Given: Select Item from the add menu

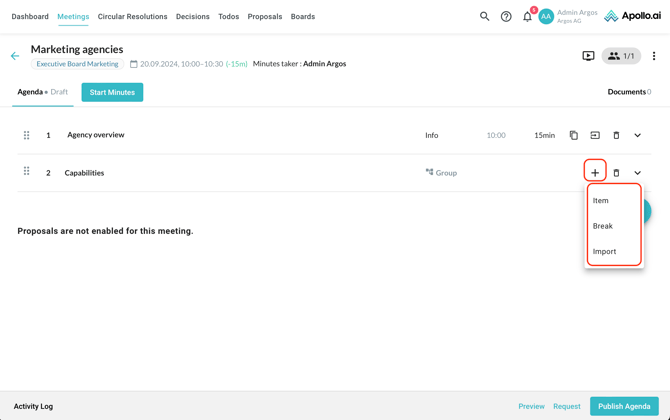Looking at the screenshot, I should [x=601, y=200].
